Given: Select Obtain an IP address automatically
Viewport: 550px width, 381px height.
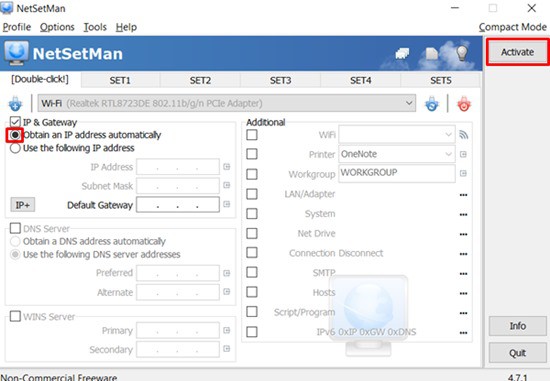Looking at the screenshot, I should pyautogui.click(x=15, y=135).
